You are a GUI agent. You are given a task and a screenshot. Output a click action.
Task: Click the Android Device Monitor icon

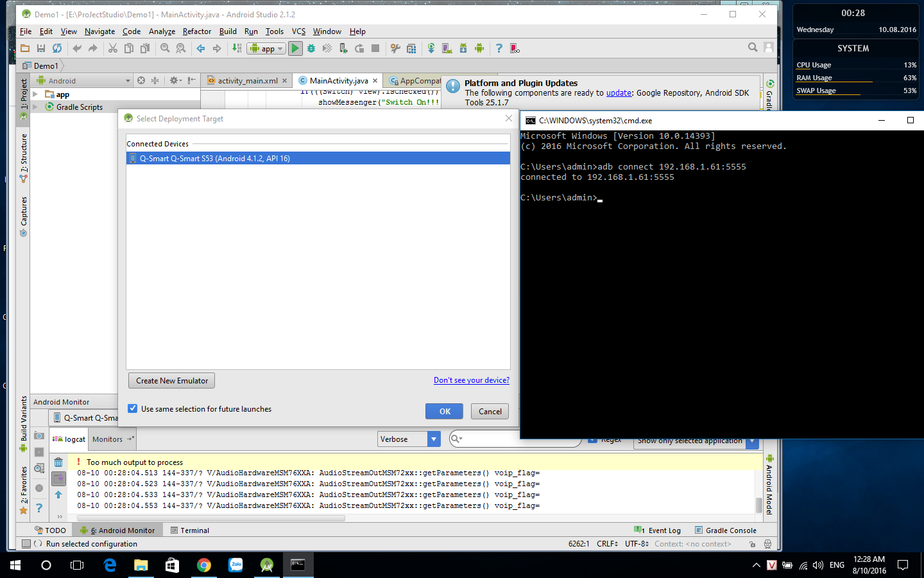pos(479,48)
